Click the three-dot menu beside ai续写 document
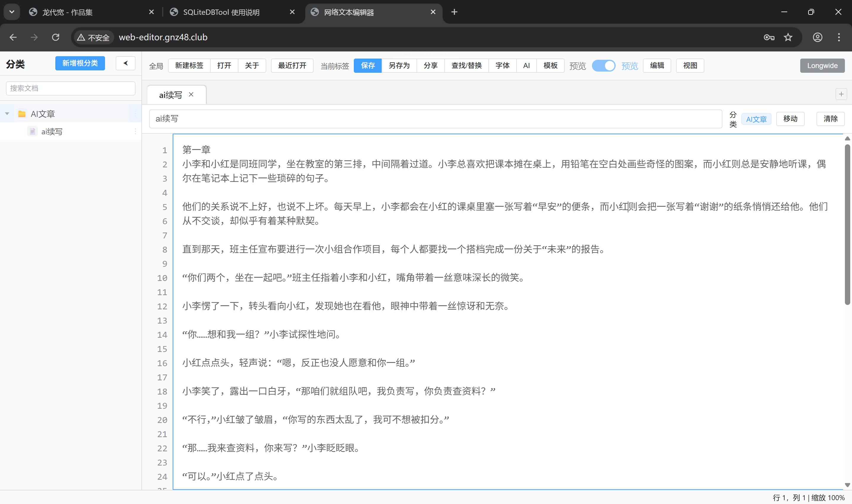This screenshot has height=504, width=852. click(135, 131)
